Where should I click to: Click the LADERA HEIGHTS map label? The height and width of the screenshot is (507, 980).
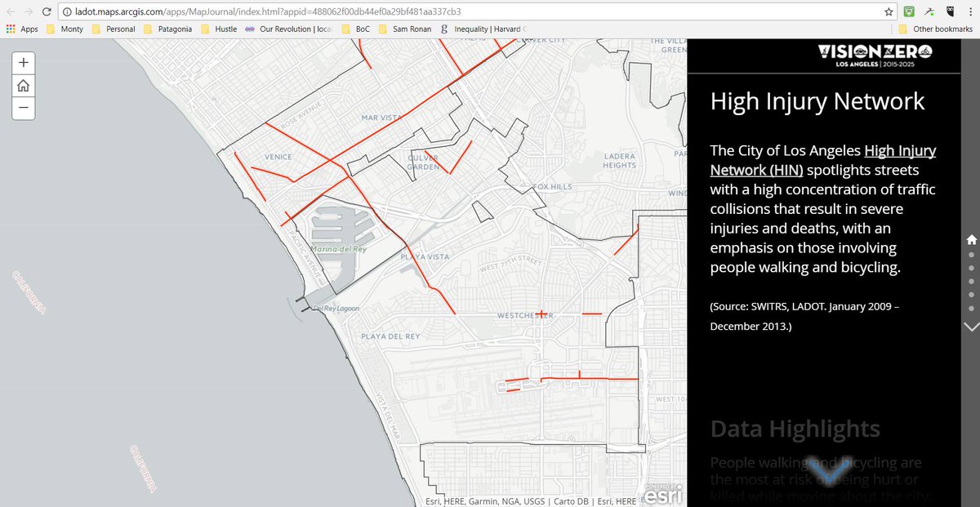[619, 160]
